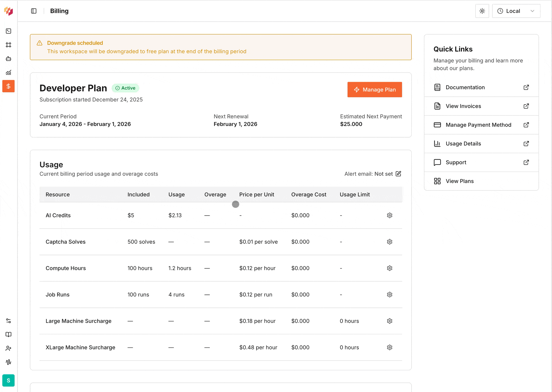
Task: Switch light/dark theme with sun icon
Action: 482,11
